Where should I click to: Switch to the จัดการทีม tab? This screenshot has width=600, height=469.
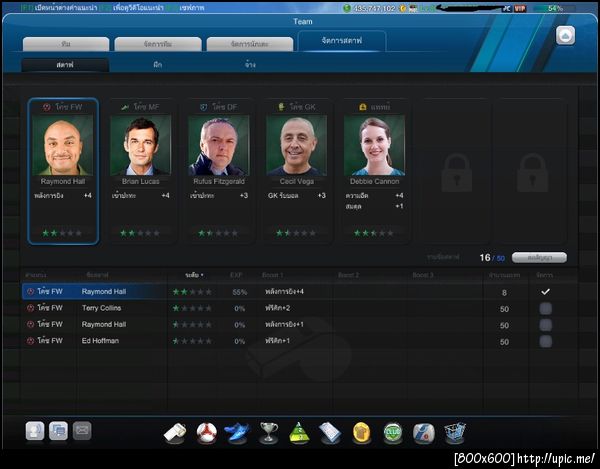point(158,44)
